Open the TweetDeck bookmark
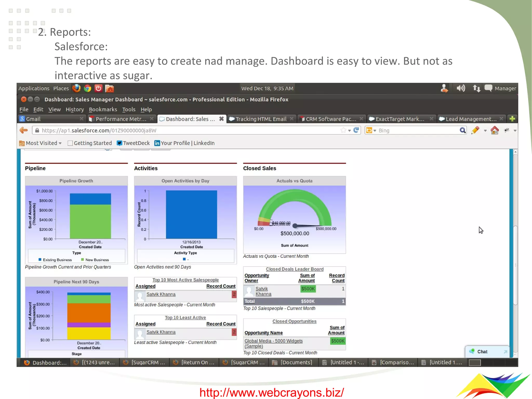 (133, 143)
